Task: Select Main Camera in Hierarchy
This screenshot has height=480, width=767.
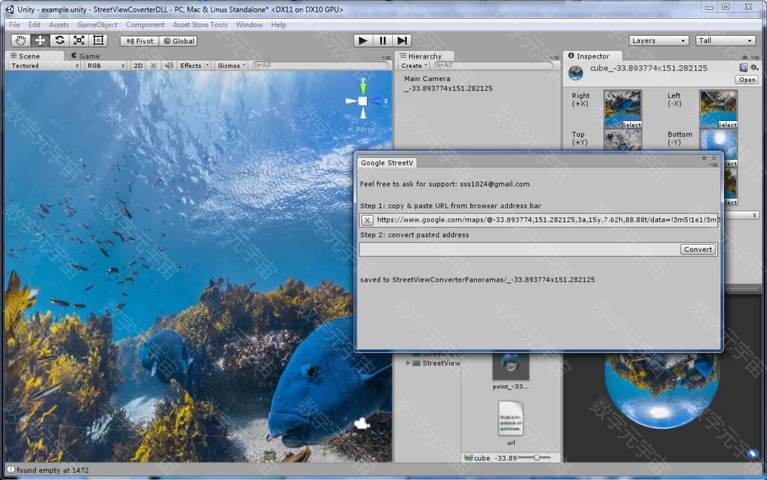Action: pos(427,78)
